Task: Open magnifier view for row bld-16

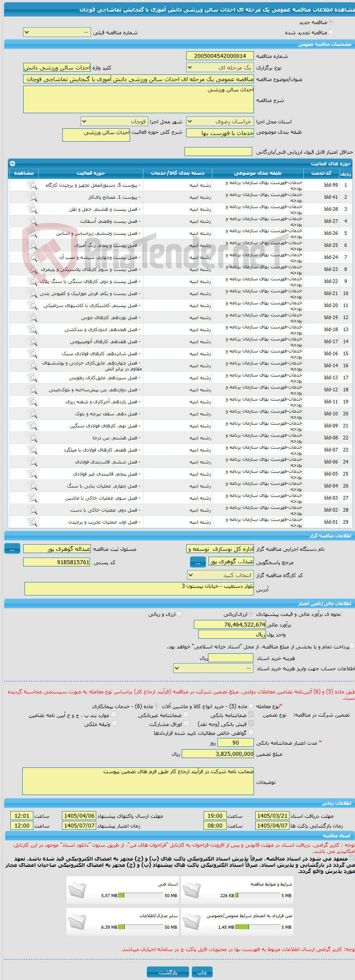Action: click(32, 353)
